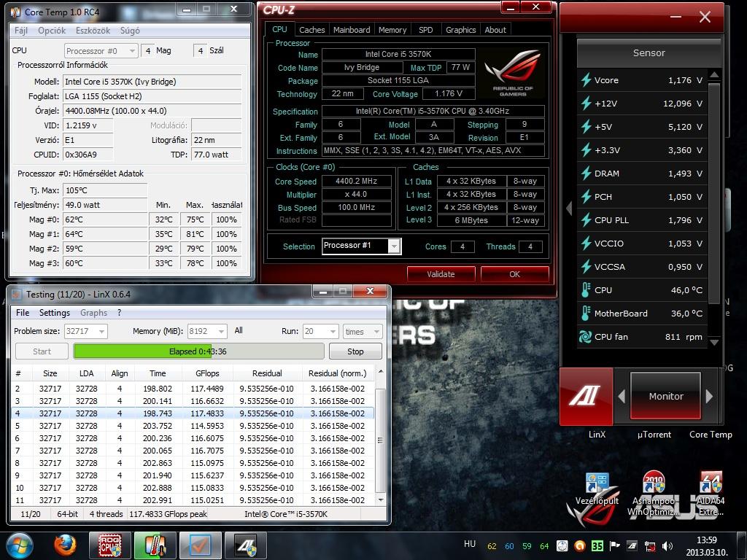
Task: Click the PCH voltage icon in Sensor panel
Action: [x=586, y=197]
